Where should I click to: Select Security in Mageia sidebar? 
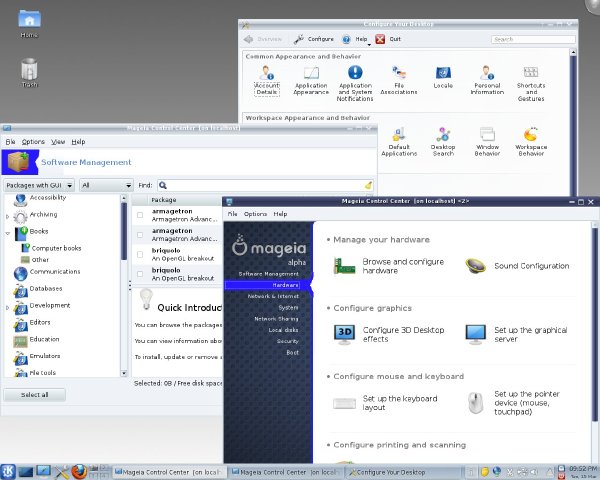pos(288,341)
